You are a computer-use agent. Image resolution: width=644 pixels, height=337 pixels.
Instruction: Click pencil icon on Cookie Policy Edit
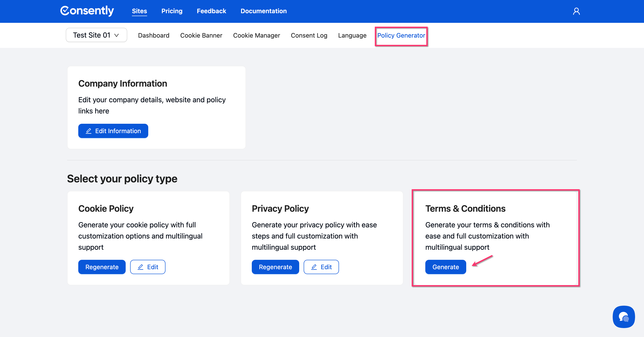point(140,267)
